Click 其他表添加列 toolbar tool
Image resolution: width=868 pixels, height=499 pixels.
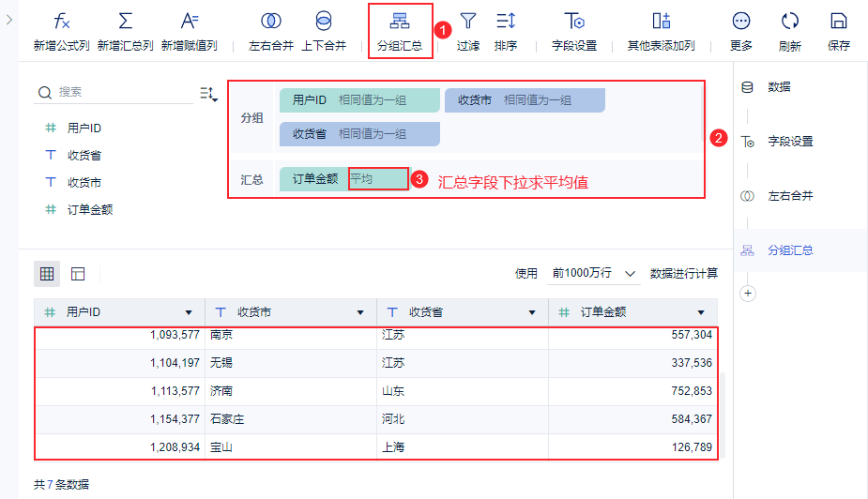point(661,32)
